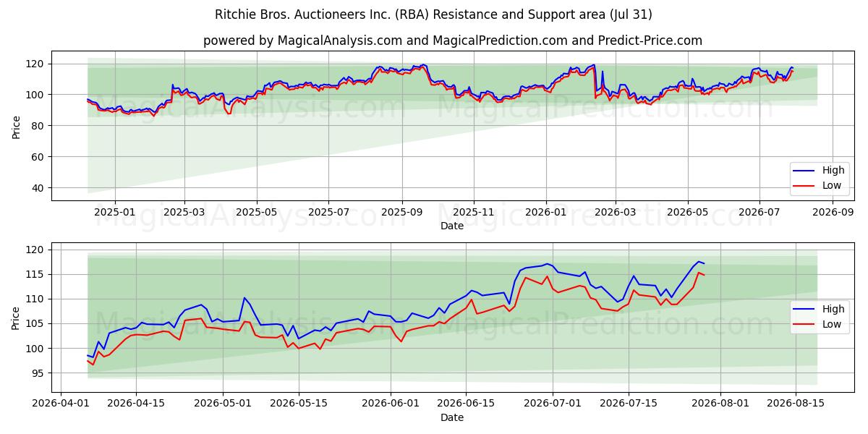Pick the '2025-11' date tick label
Image resolution: width=868 pixels, height=434 pixels.
tap(474, 212)
